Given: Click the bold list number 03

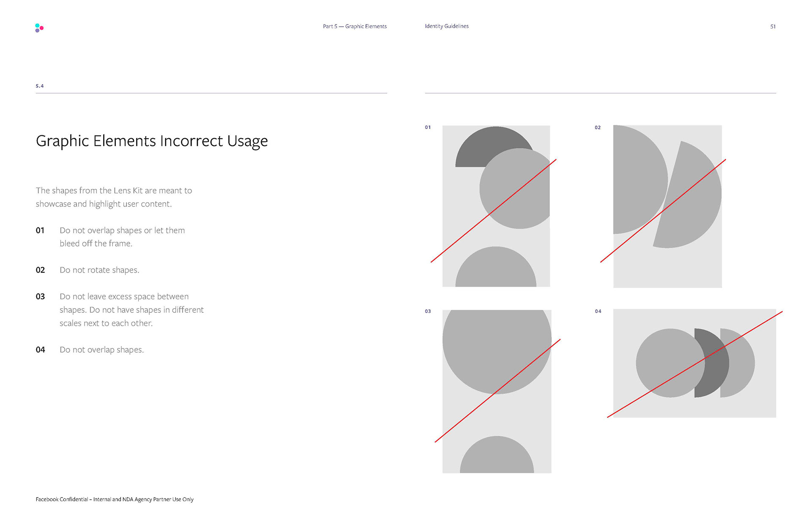Looking at the screenshot, I should click(40, 297).
